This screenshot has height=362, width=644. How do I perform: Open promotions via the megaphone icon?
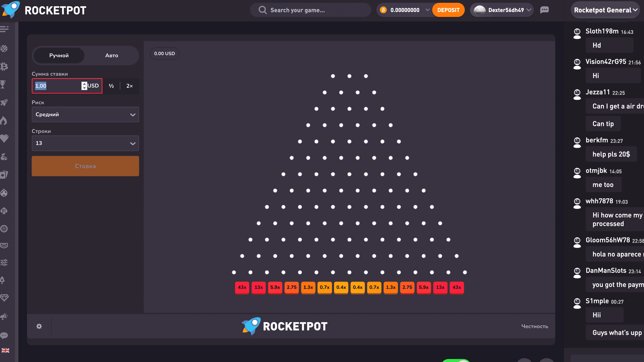pyautogui.click(x=5, y=316)
